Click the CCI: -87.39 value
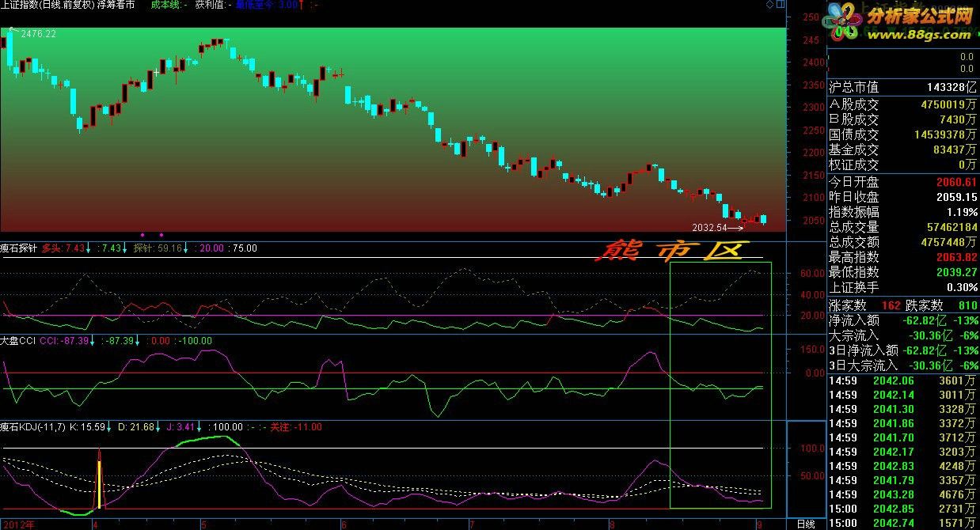Image resolution: width=980 pixels, height=530 pixels. pyautogui.click(x=63, y=340)
